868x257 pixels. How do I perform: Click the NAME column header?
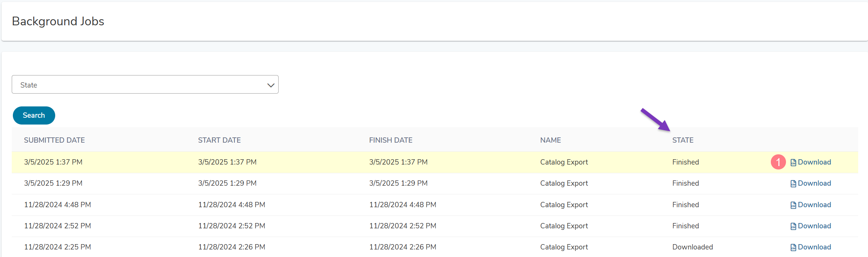[x=550, y=140]
